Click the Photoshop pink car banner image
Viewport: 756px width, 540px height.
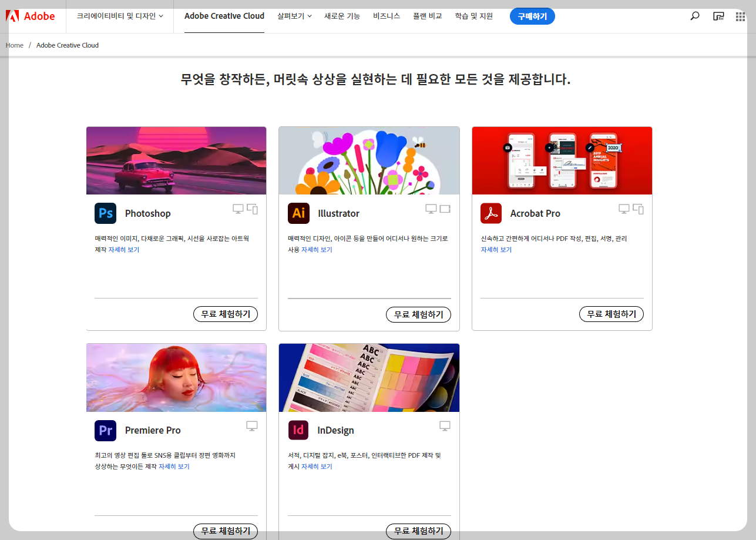point(176,160)
